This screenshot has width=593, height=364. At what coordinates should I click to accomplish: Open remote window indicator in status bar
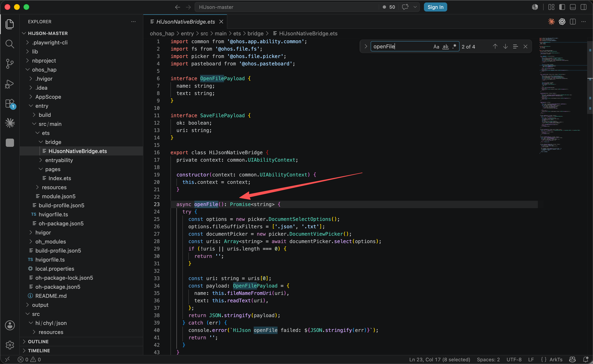tap(7, 359)
